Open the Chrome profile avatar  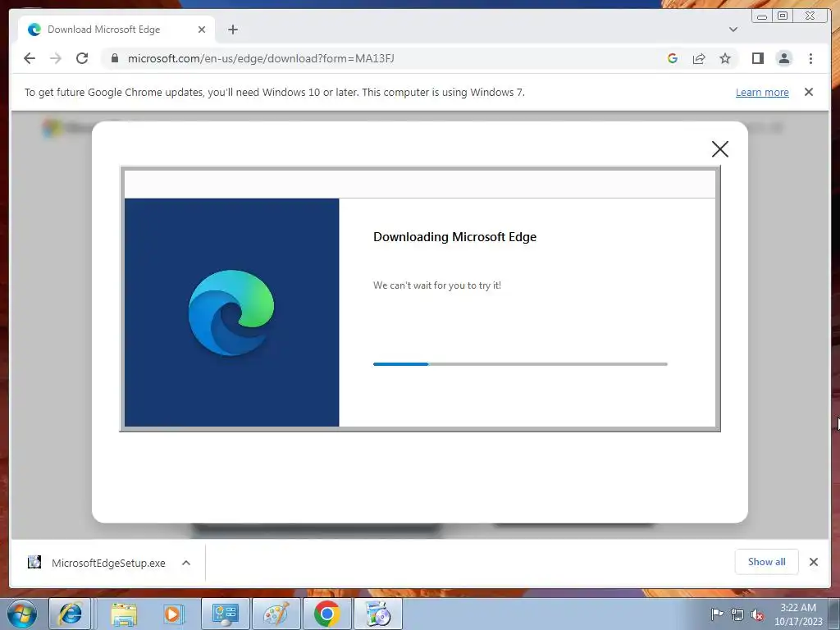(783, 58)
